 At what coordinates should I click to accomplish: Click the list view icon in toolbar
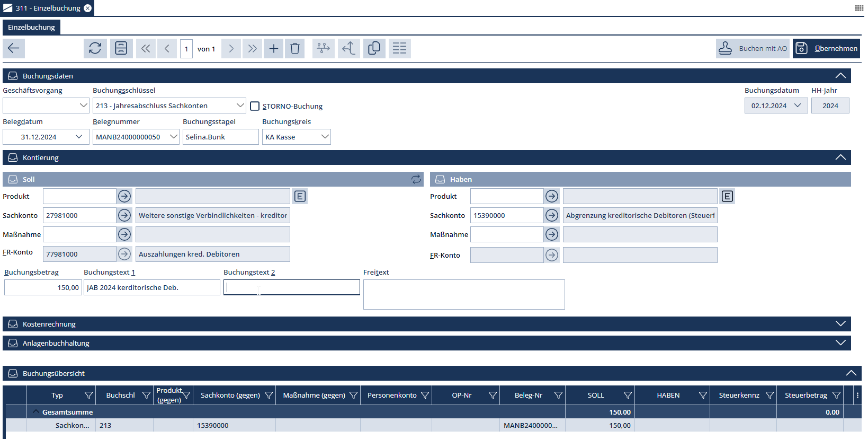pos(400,48)
